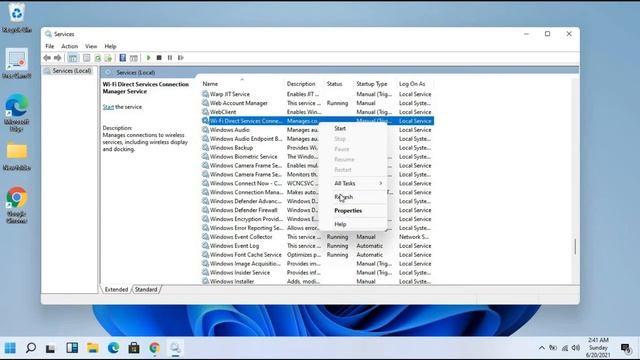Open the Widgets taskbar icon
The width and height of the screenshot is (640, 360).
(72, 348)
